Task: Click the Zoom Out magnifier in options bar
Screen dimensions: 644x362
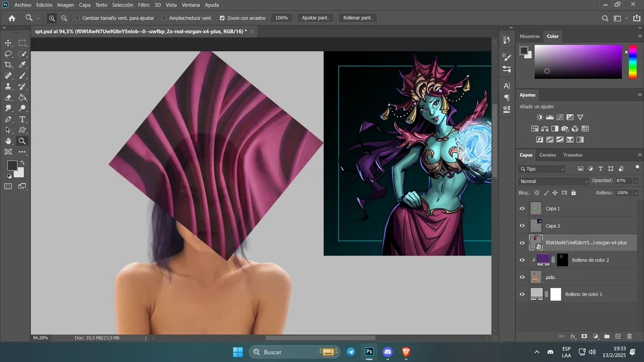Action: click(x=64, y=18)
